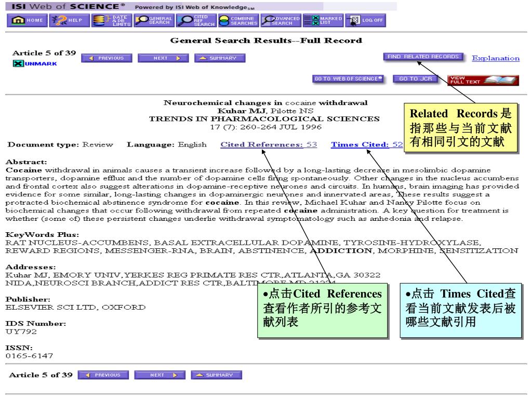Click the ISSN value 0165-6147

(29, 356)
